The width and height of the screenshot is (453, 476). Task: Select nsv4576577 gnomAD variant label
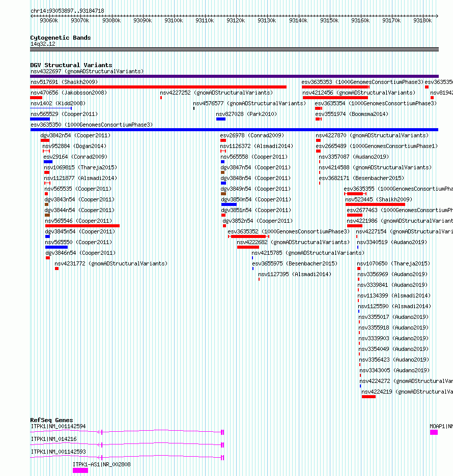249,103
